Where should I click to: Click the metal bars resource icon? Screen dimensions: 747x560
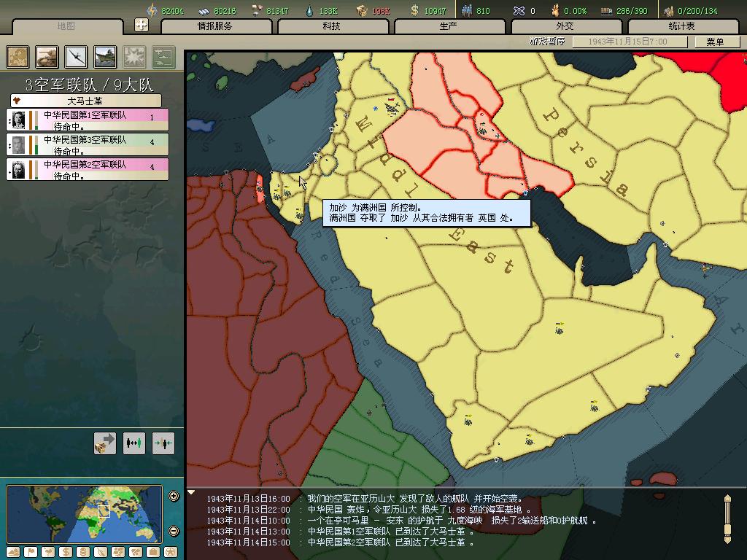click(x=204, y=10)
